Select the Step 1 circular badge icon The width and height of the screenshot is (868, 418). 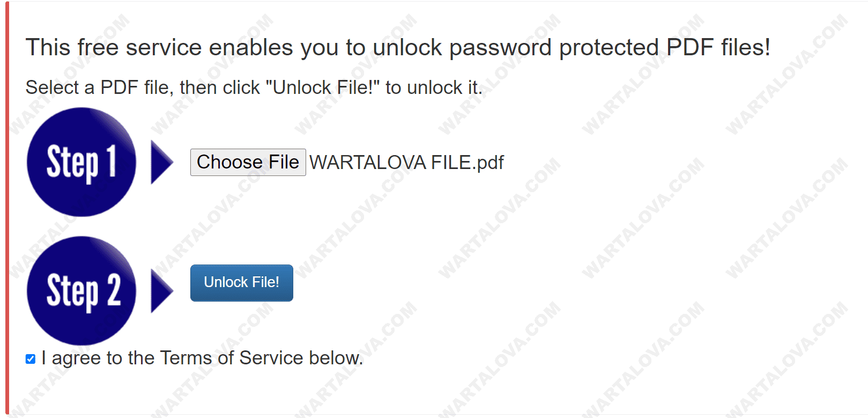(81, 162)
